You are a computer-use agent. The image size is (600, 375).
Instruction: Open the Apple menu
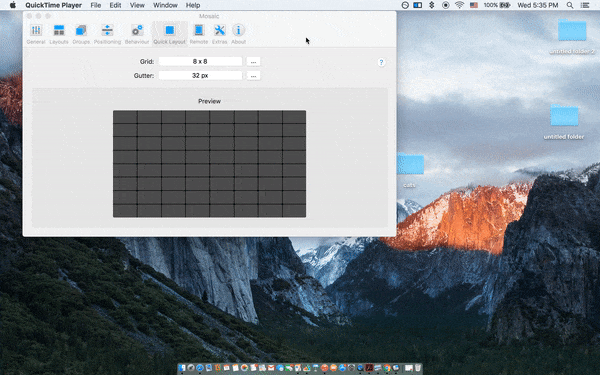pos(13,5)
